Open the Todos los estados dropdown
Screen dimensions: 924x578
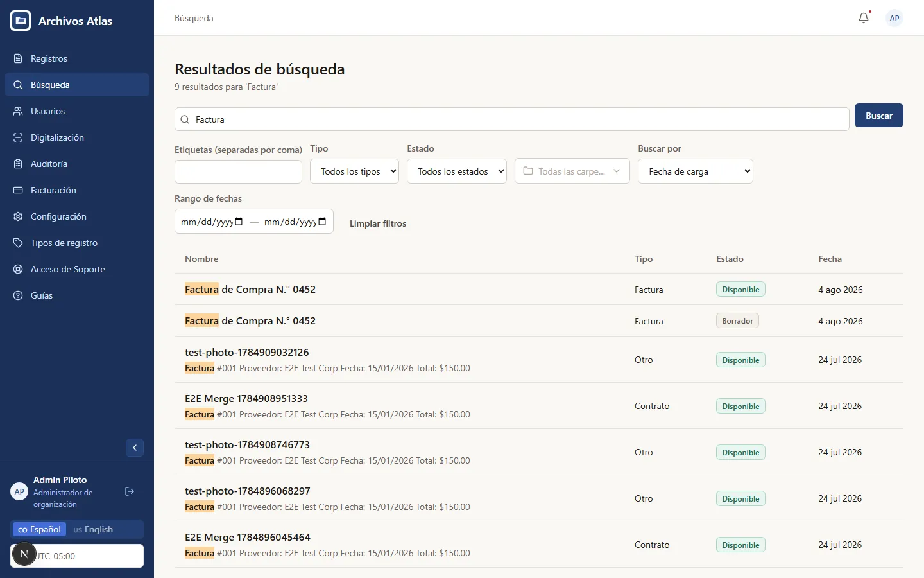457,171
